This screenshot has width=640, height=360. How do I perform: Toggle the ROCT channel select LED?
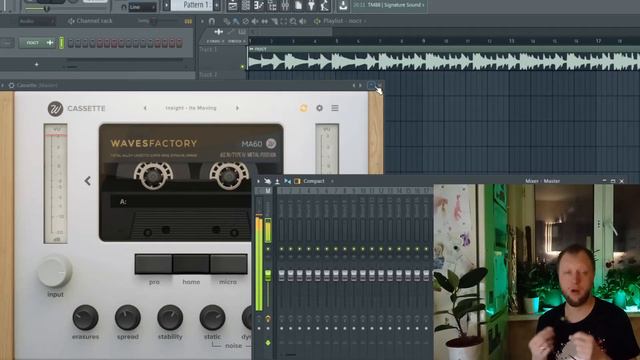coord(62,42)
